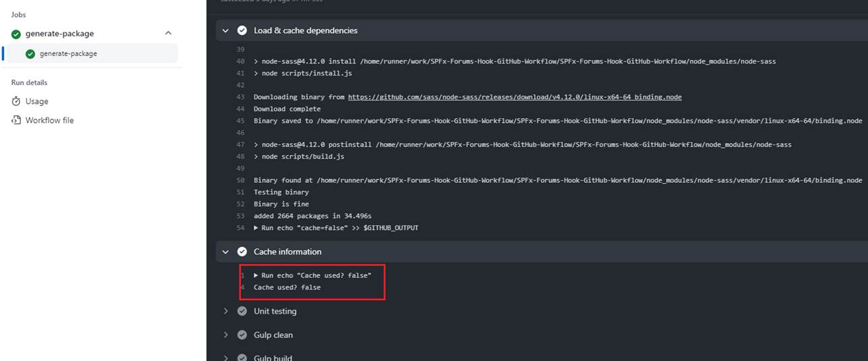Click the Workflow file icon
The width and height of the screenshot is (868, 361).
(x=16, y=120)
